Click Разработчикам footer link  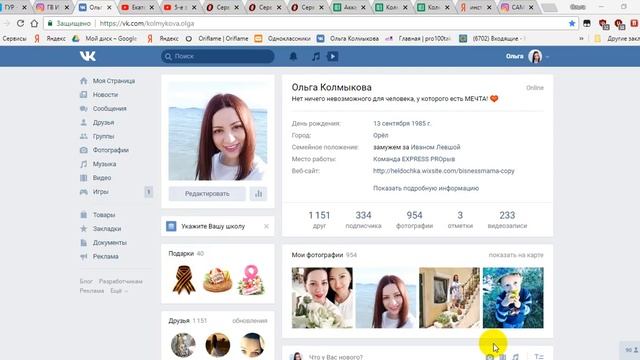121,281
